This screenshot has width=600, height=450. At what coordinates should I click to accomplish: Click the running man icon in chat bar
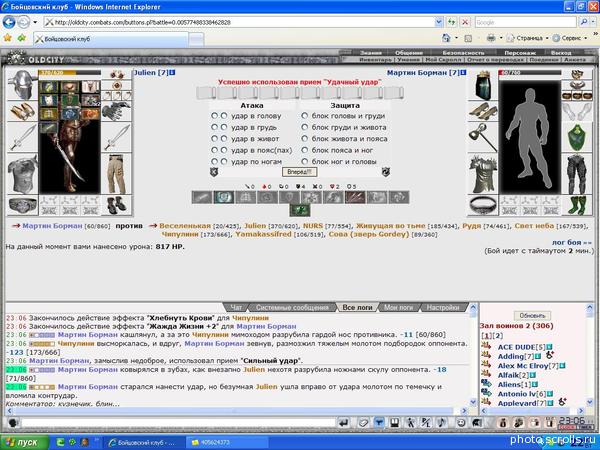[x=410, y=422]
